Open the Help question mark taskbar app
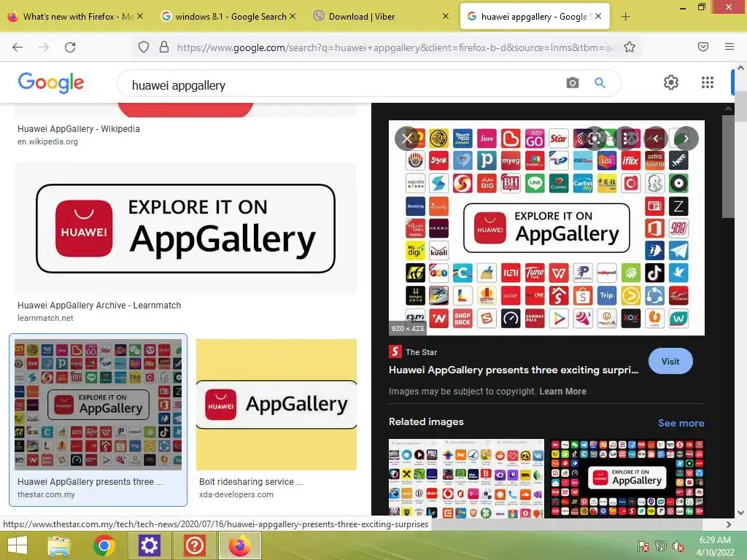This screenshot has width=747, height=560. 194,545
